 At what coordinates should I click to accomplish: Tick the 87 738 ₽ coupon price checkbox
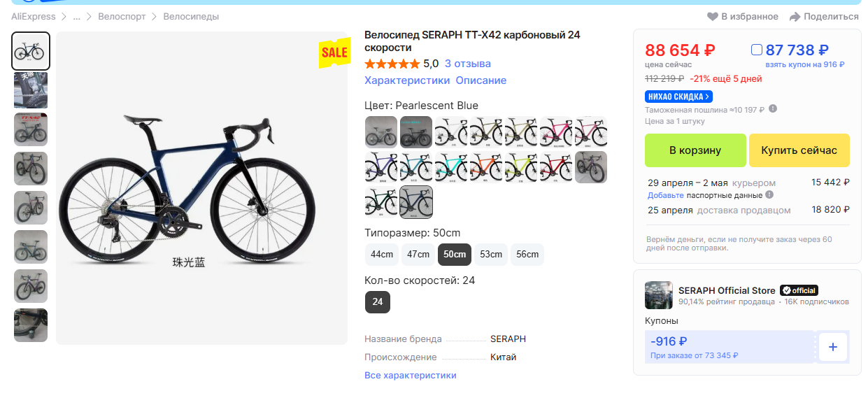(x=756, y=50)
